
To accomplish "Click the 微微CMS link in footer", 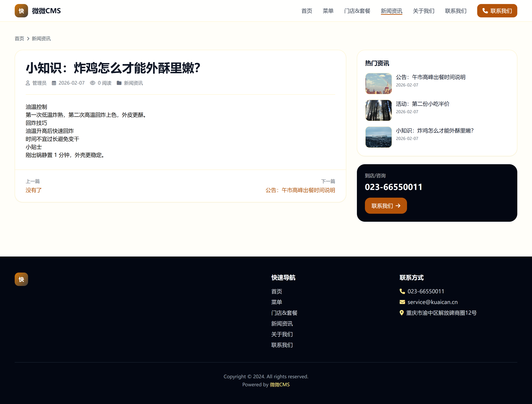I will (280, 384).
